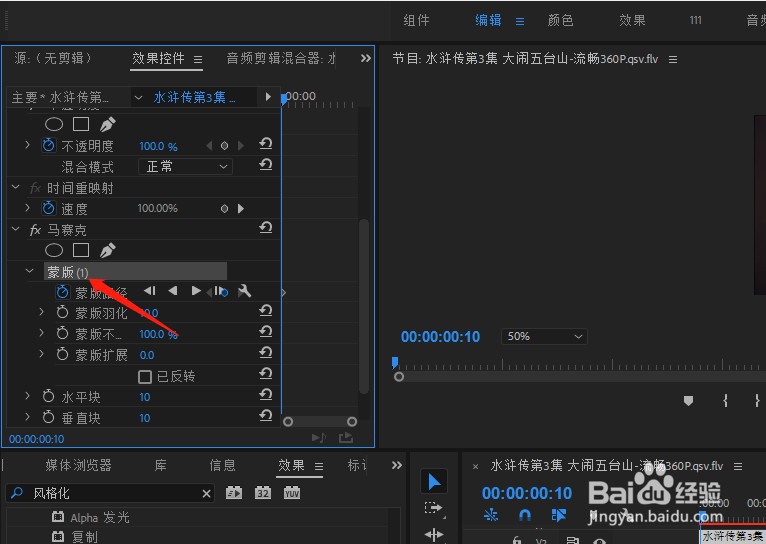766x544 pixels.
Task: Clear the 风格化 search text
Action: tap(206, 494)
